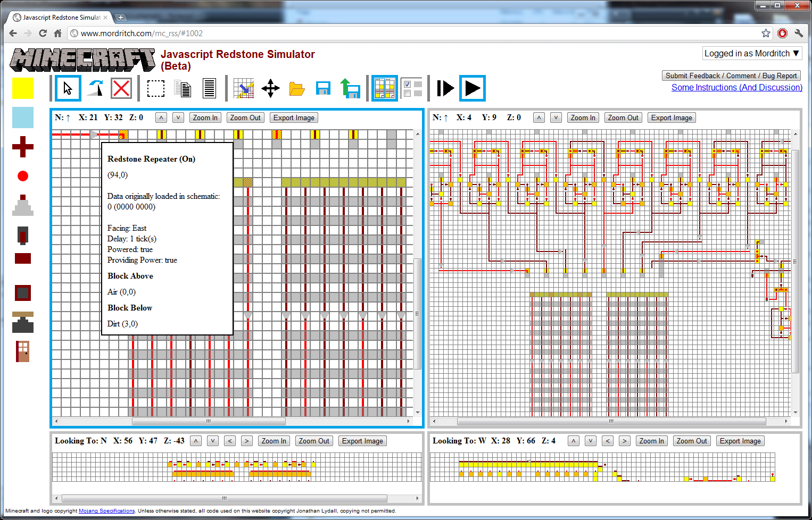Image resolution: width=812 pixels, height=520 pixels.
Task: Choose the dashed rectangle selection tool
Action: point(156,88)
